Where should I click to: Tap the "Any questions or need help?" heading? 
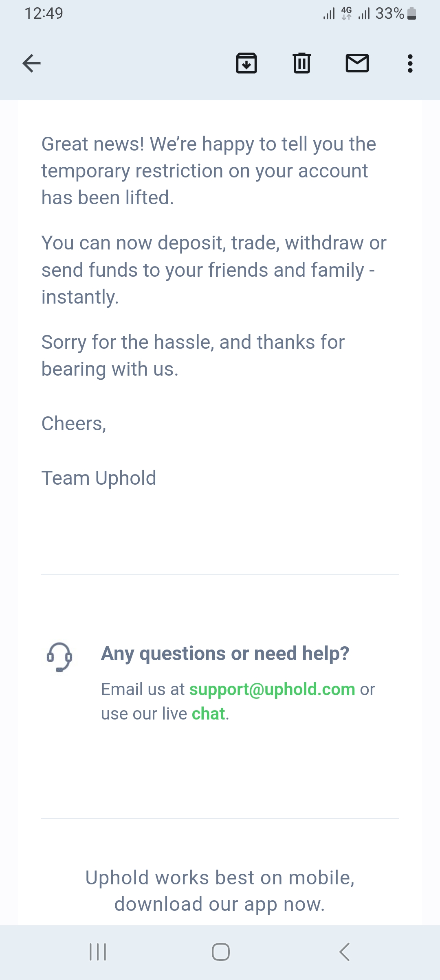pyautogui.click(x=225, y=654)
